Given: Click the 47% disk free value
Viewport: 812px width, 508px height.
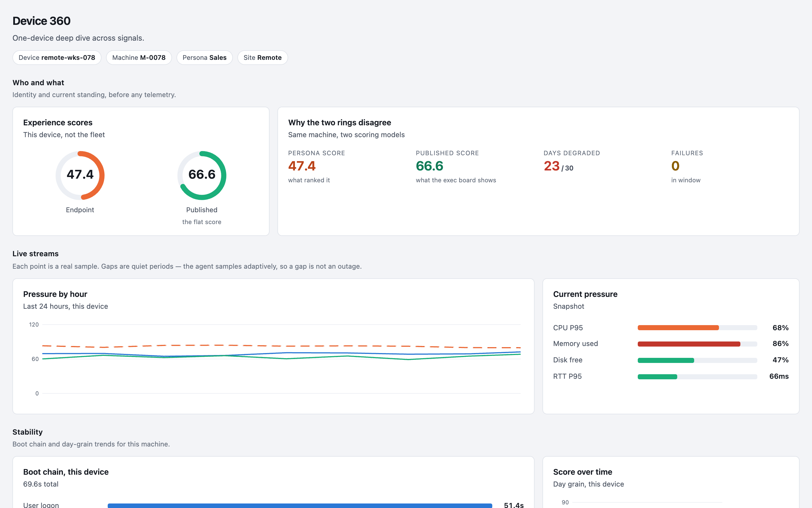Looking at the screenshot, I should (780, 360).
